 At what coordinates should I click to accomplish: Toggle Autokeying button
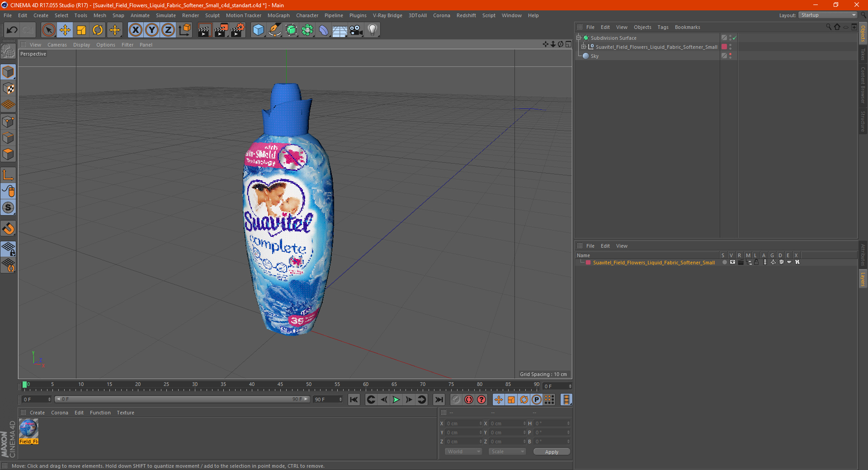[469, 399]
